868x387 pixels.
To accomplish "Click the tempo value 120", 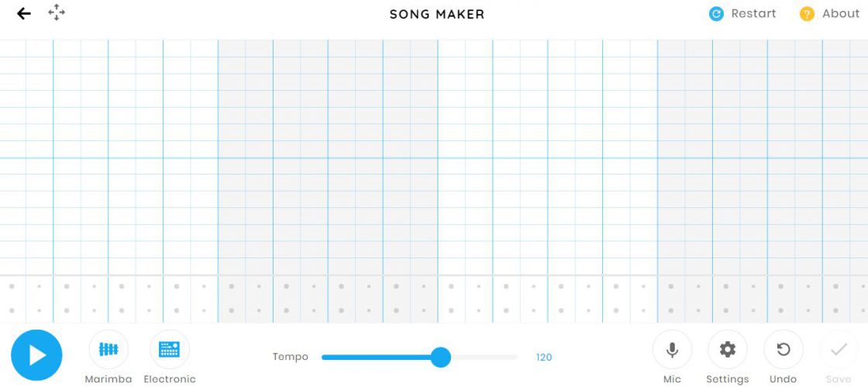I will click(x=544, y=358).
